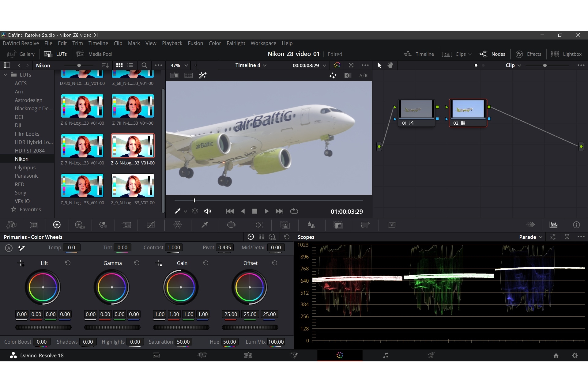Open the Mark menu
The width and height of the screenshot is (588, 392).
click(134, 43)
